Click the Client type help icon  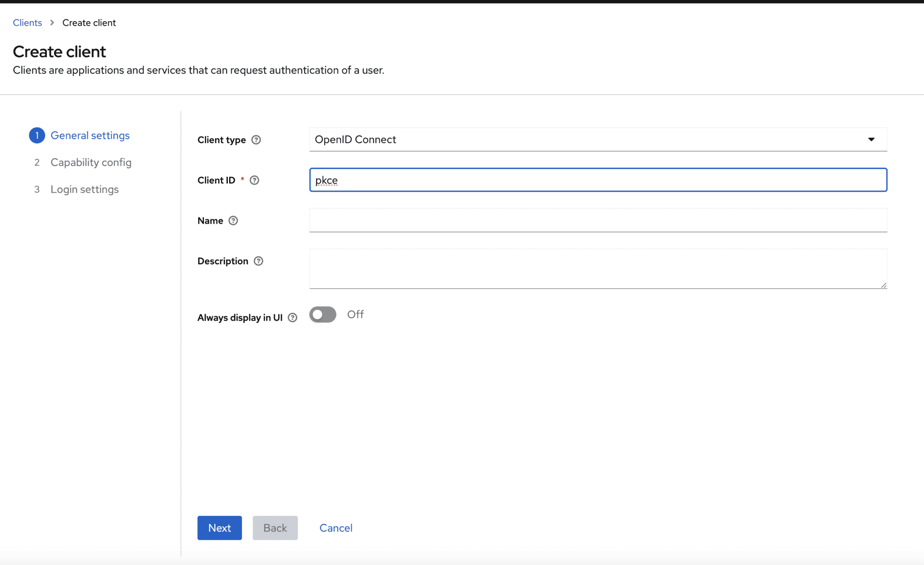click(x=256, y=140)
